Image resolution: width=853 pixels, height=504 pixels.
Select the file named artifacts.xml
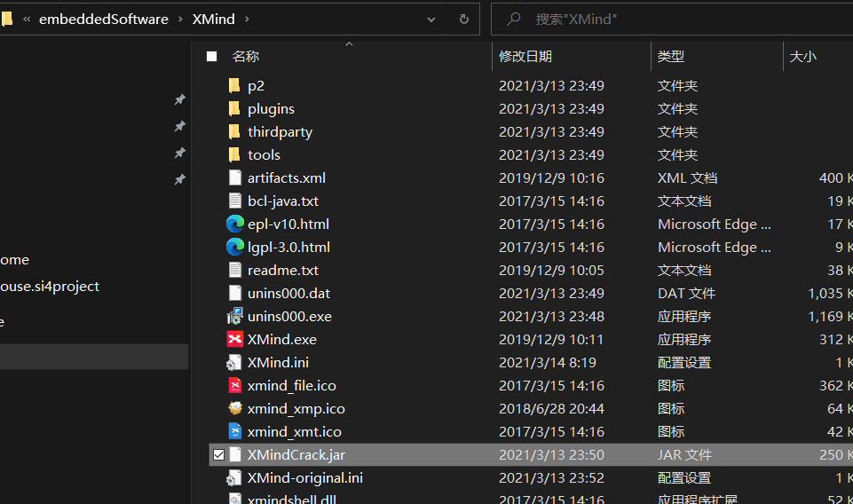pyautogui.click(x=287, y=177)
